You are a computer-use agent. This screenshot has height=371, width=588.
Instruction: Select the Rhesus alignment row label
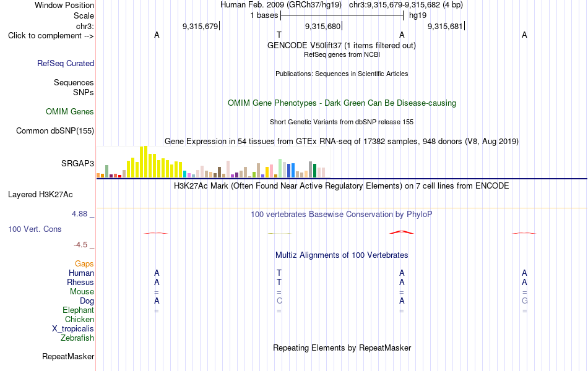[x=80, y=282]
